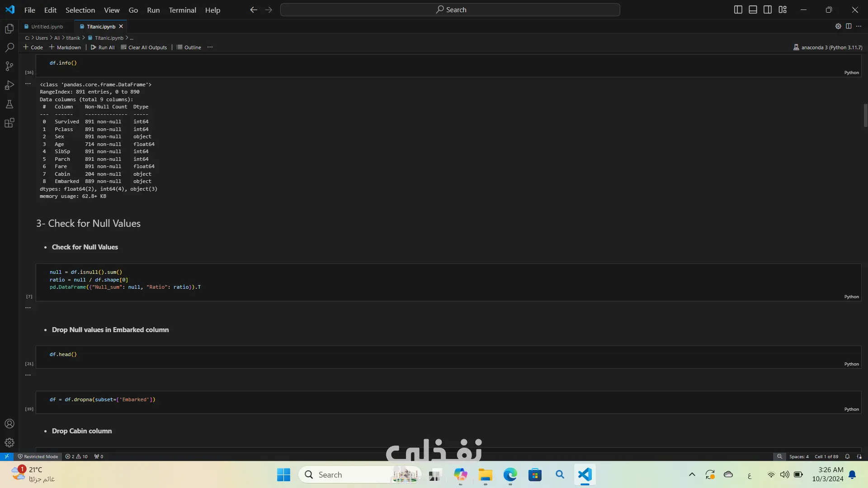Expand output below the null ratio cell

[28, 308]
